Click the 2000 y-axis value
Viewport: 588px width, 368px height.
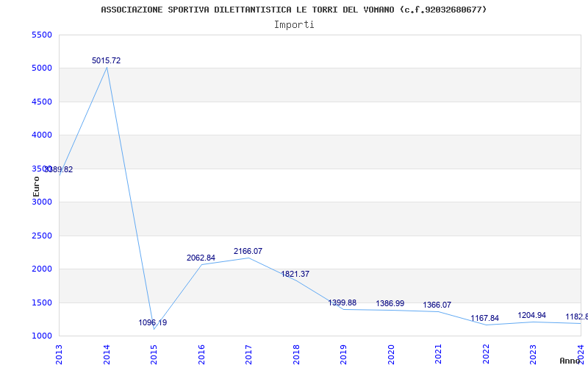42,269
